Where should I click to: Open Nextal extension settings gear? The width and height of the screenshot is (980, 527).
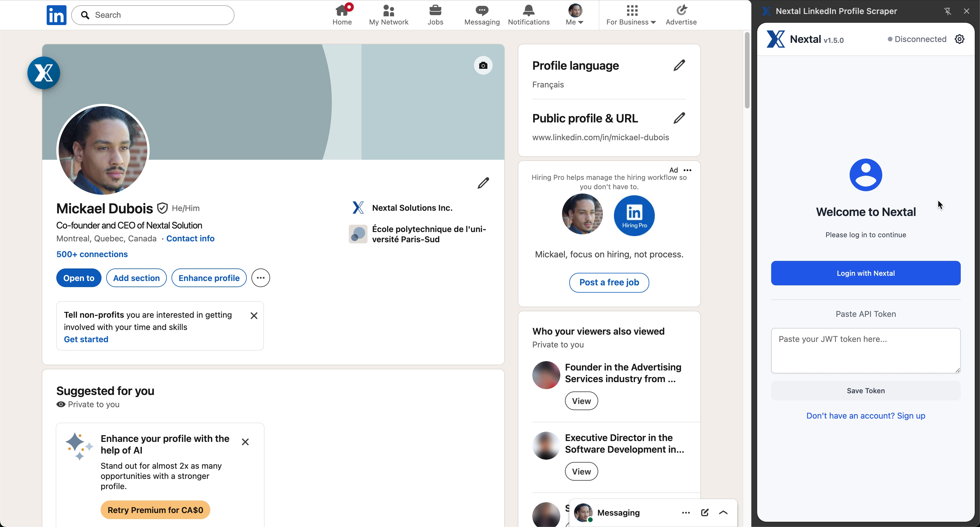click(x=959, y=39)
